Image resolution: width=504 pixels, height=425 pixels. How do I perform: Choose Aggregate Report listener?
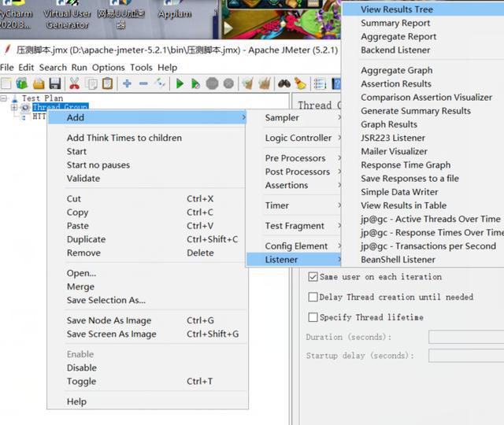click(x=423, y=37)
